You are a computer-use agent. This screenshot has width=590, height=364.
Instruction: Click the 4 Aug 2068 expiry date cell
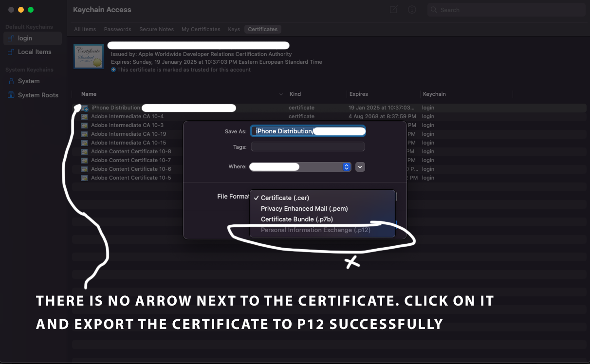pyautogui.click(x=382, y=117)
